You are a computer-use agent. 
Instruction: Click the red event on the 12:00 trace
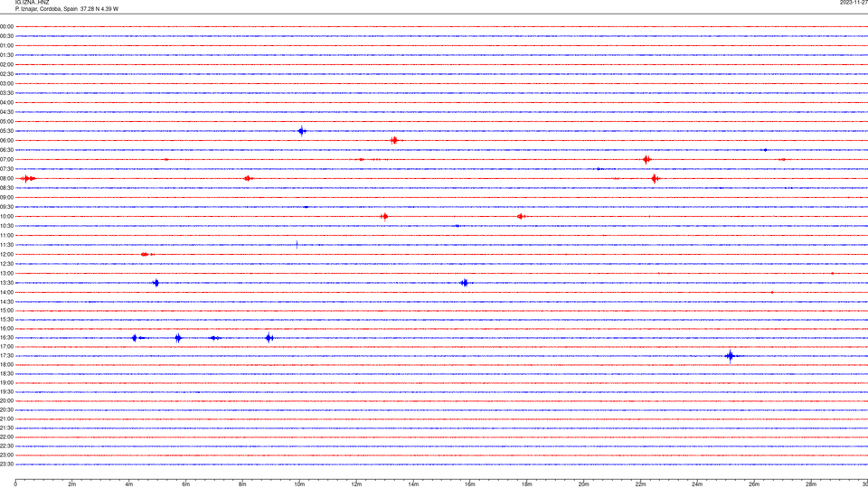(146, 255)
